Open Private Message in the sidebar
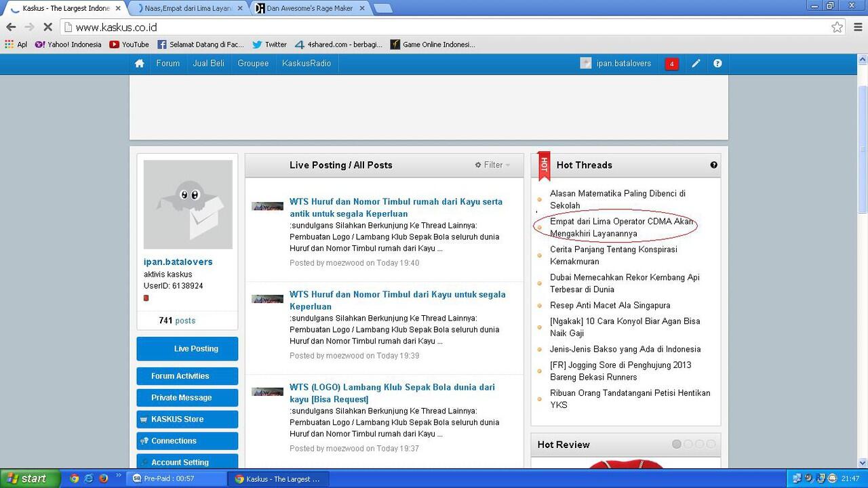 click(x=187, y=398)
